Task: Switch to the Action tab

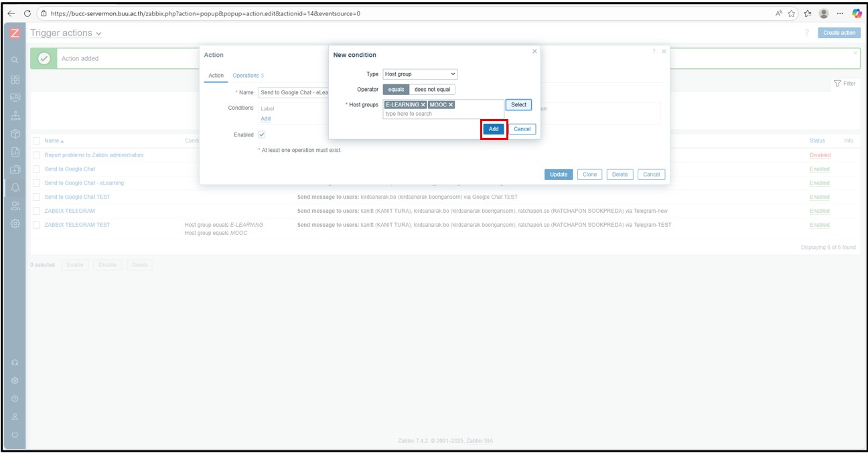Action: point(216,76)
